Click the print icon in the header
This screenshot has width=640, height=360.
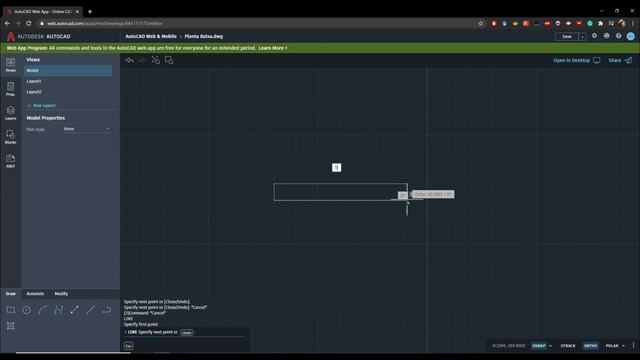607,36
